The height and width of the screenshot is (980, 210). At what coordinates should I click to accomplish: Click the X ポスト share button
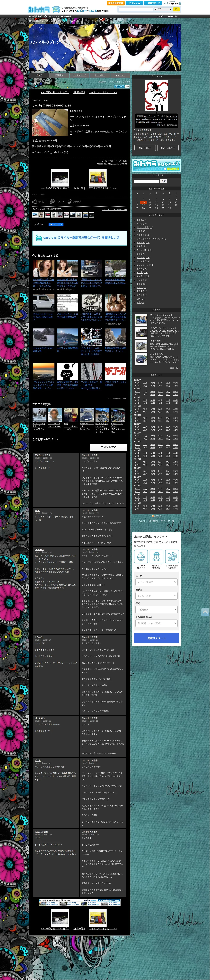38,224
